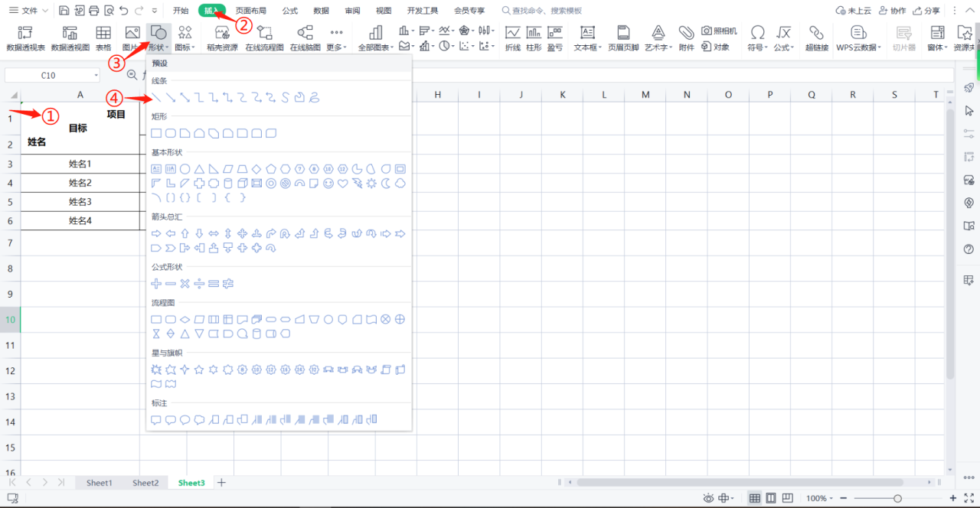The image size is (980, 508).
Task: Open the WPS云数据 dropdown
Action: coord(858,38)
